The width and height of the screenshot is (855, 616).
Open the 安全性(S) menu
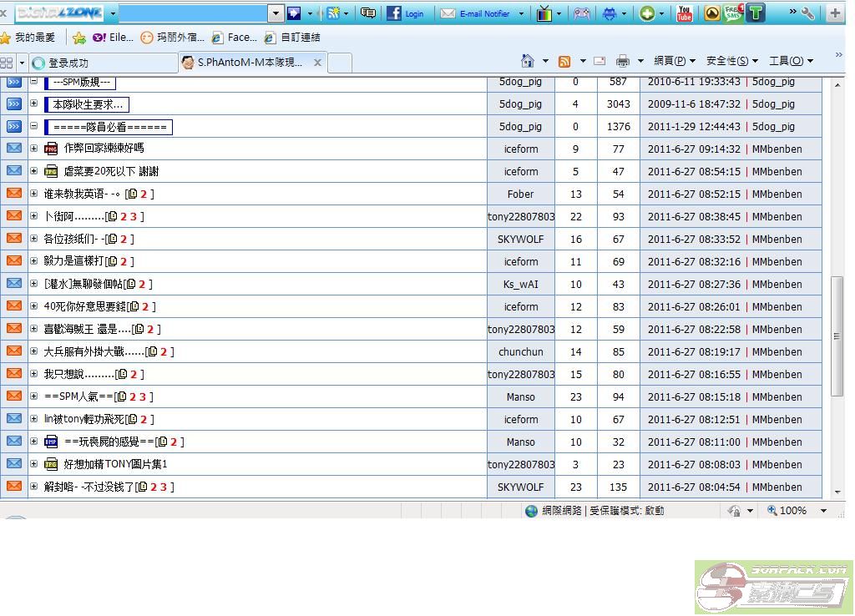[x=731, y=61]
